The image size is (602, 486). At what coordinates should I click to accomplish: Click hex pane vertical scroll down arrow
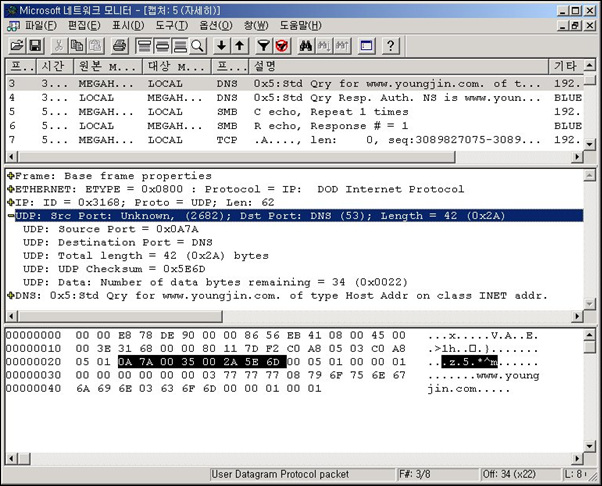click(x=589, y=446)
